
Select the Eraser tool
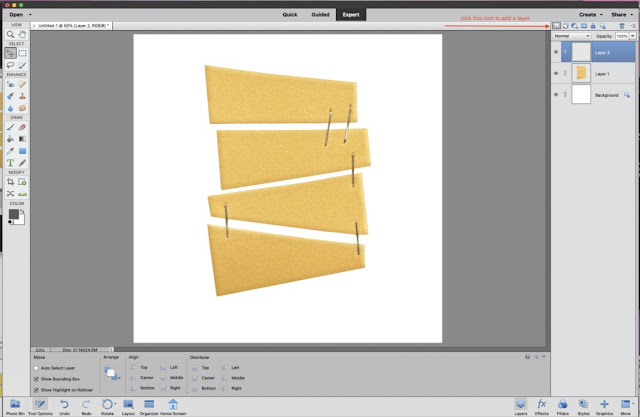pyautogui.click(x=22, y=127)
